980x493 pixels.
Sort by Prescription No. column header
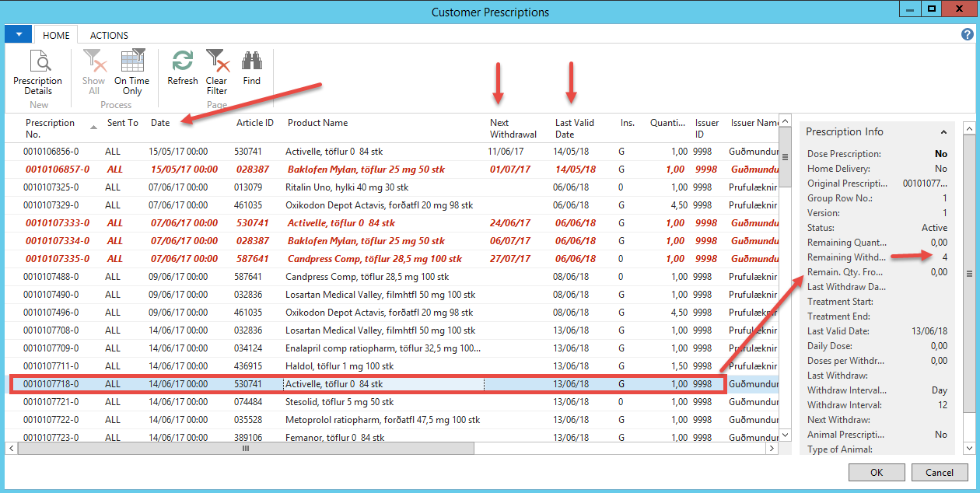(51, 128)
